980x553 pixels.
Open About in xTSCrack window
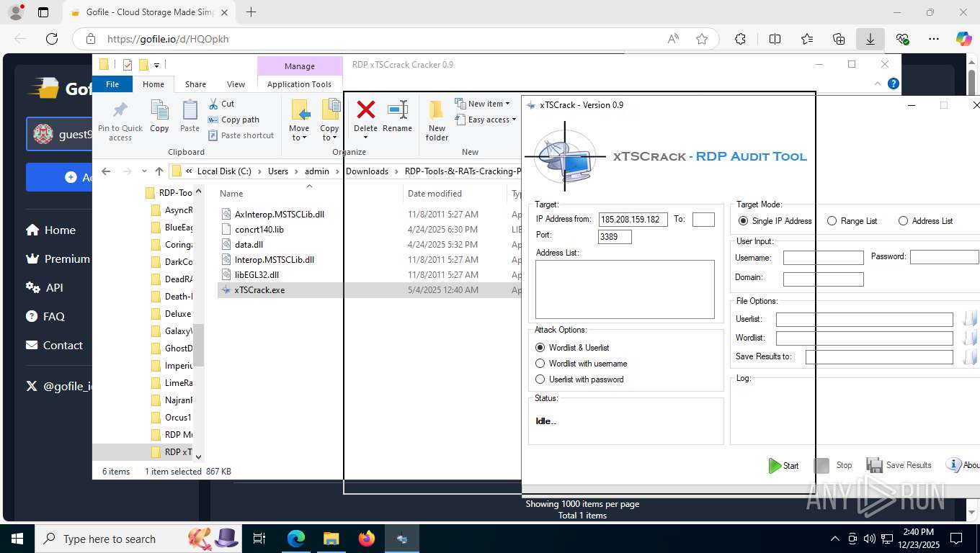click(963, 465)
